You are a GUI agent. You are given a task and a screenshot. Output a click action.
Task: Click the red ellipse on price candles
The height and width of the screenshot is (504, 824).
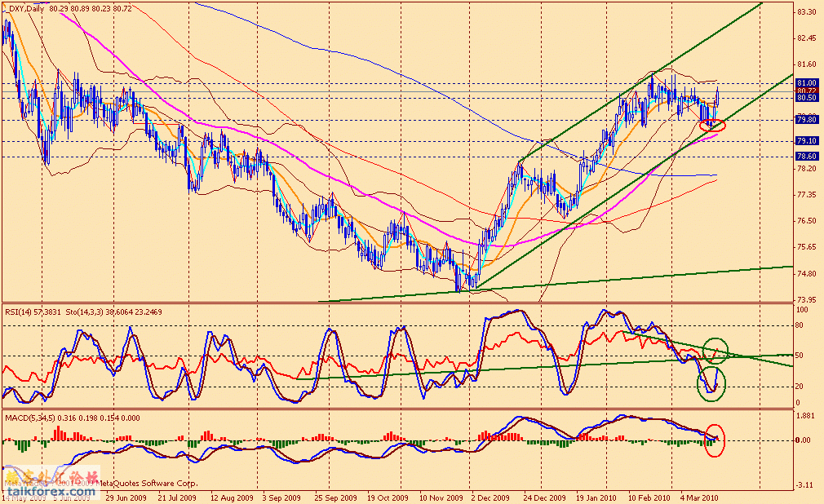pyautogui.click(x=712, y=125)
